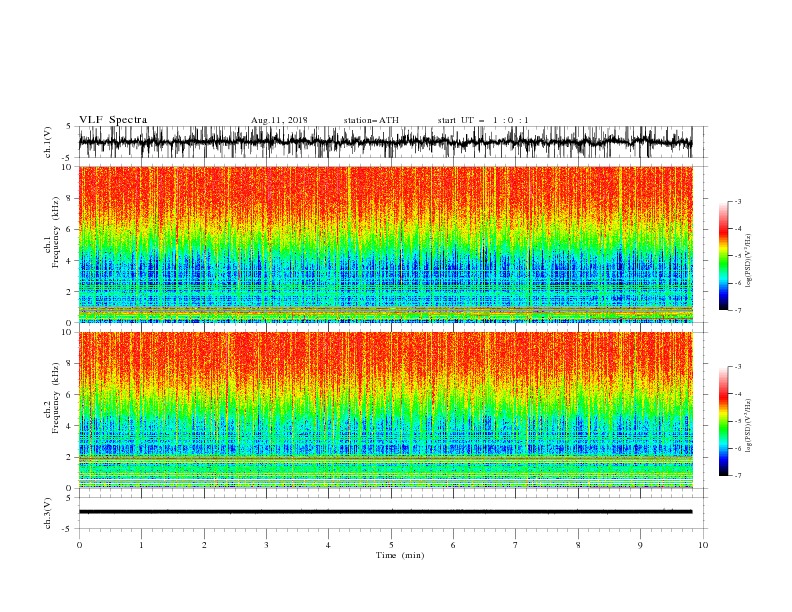792x612 pixels.
Task: Click time axis tick label 0
Action: coord(79,545)
